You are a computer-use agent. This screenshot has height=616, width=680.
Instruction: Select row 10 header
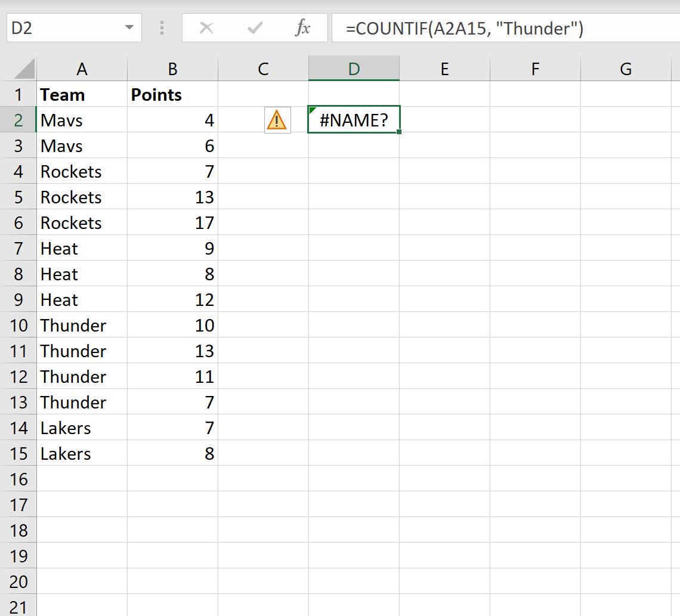pyautogui.click(x=18, y=325)
